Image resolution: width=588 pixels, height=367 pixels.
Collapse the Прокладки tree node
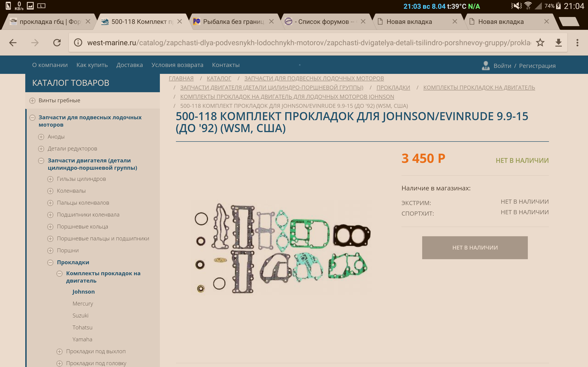tap(50, 262)
